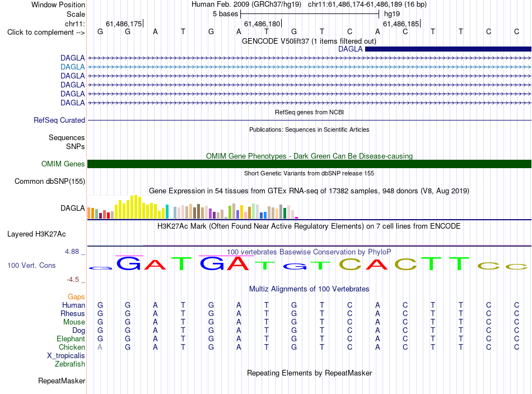Click the Human species row label
This screenshot has height=394, width=532.
(x=73, y=305)
